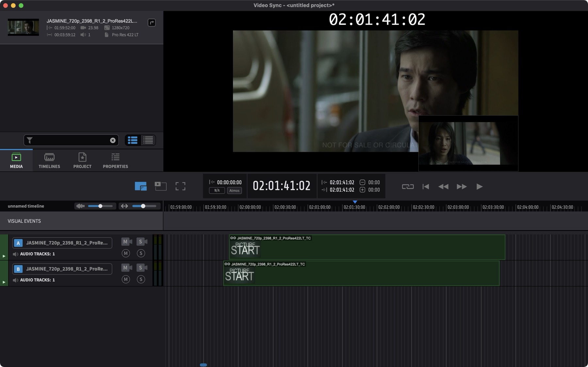Click the 'Pro Res 422 LT' codec text

[125, 35]
